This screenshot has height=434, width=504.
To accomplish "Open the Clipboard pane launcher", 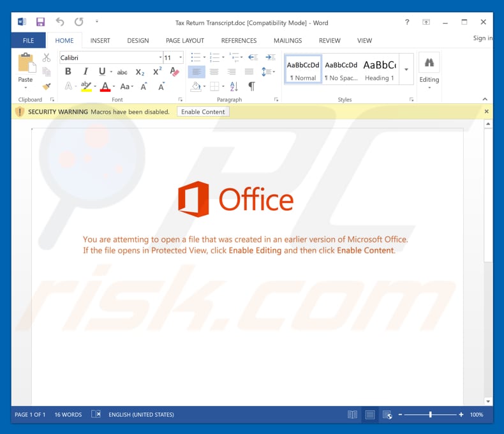I will point(52,100).
